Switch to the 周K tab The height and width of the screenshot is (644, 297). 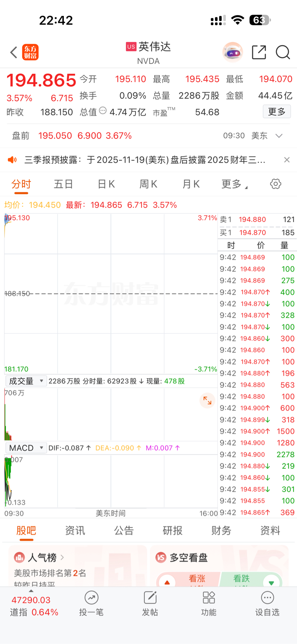tap(148, 184)
